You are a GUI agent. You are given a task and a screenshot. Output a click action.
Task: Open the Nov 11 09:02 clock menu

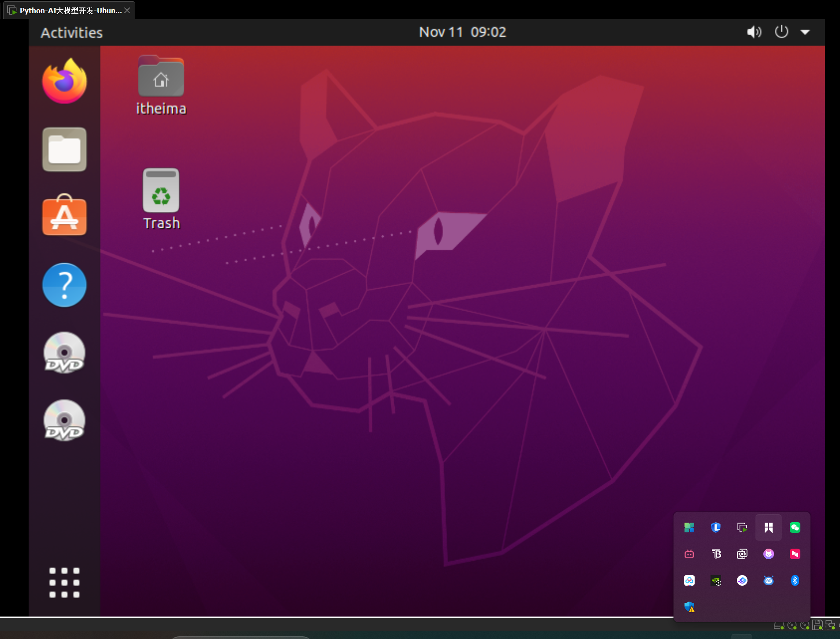[463, 32]
